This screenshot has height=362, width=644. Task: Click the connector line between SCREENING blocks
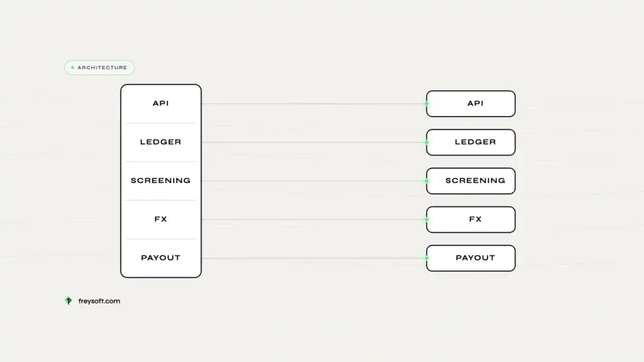click(x=313, y=181)
